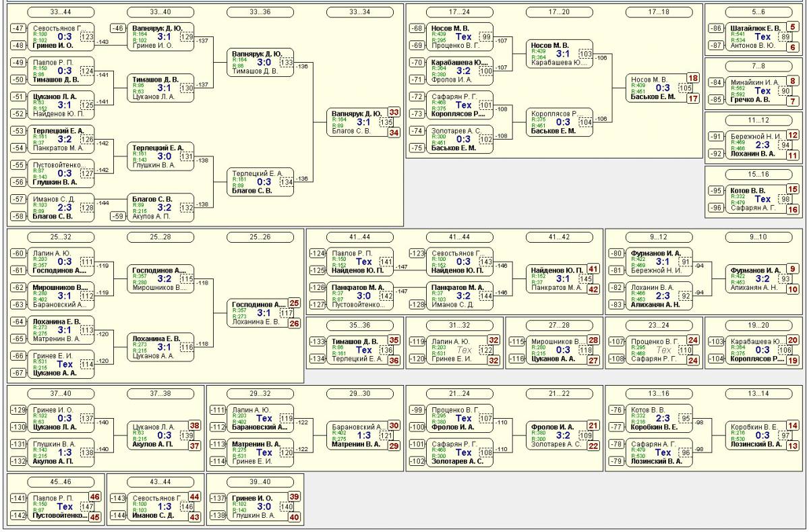Select the 15...16 placement header
The image size is (809, 532).
[x=759, y=174]
